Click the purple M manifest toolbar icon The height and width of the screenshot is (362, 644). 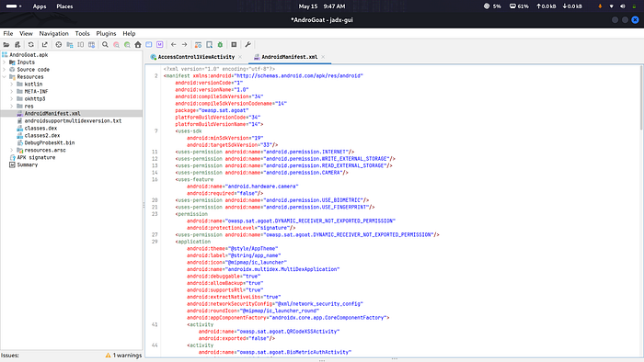pyautogui.click(x=160, y=45)
